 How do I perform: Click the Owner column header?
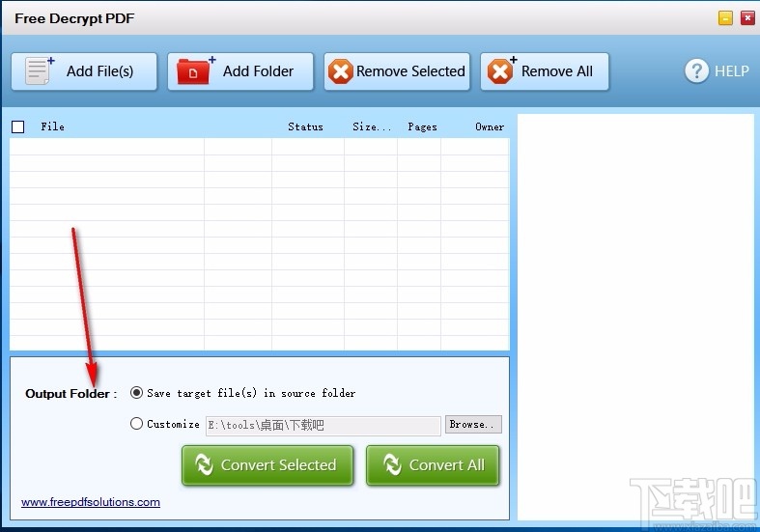[490, 126]
